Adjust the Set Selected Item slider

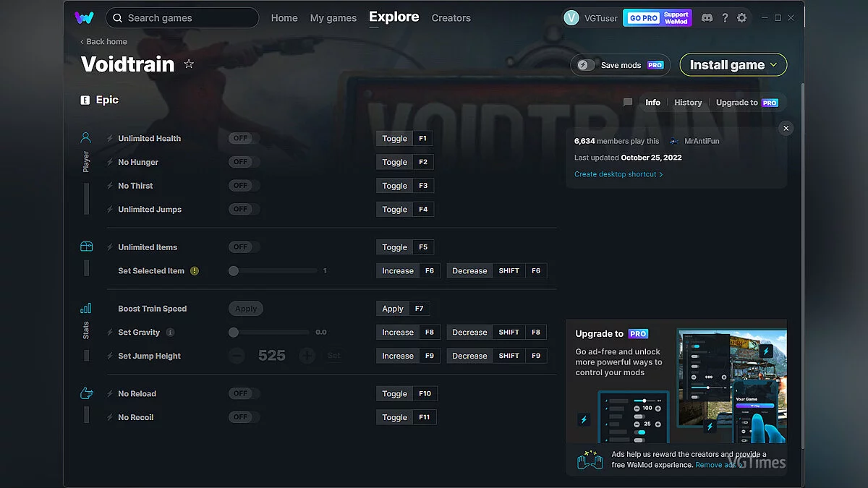point(274,271)
